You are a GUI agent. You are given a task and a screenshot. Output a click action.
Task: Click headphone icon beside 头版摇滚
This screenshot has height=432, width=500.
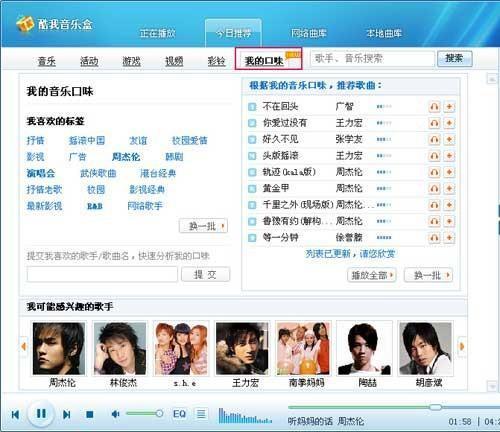point(434,156)
